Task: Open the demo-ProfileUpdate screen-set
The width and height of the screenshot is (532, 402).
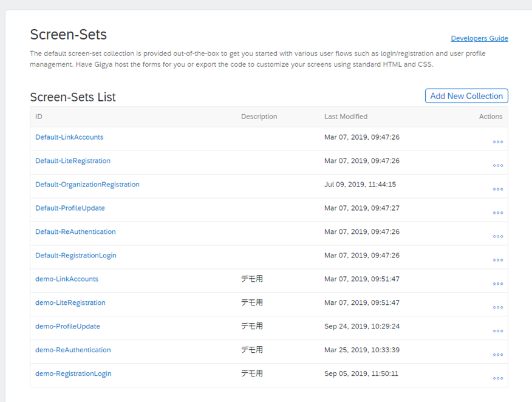Action: (x=67, y=326)
